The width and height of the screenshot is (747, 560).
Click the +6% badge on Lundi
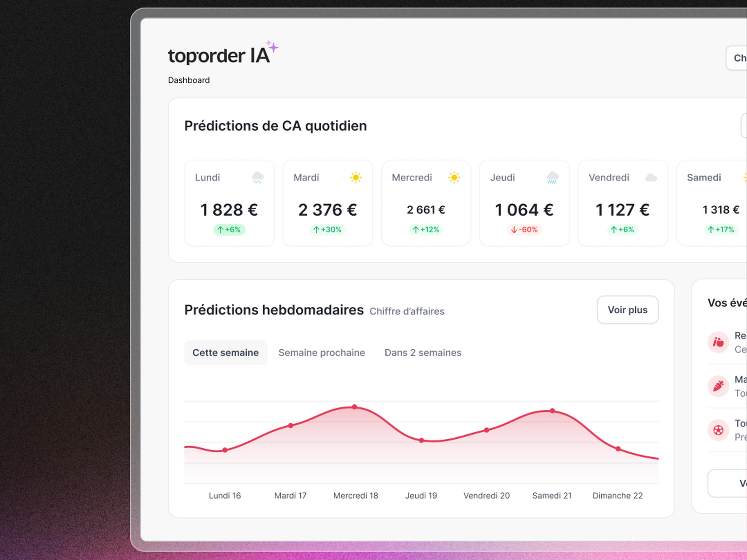click(x=229, y=230)
